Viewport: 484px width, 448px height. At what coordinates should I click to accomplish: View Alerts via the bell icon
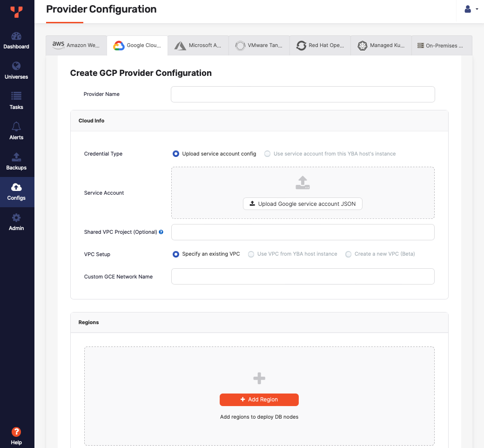point(16,131)
